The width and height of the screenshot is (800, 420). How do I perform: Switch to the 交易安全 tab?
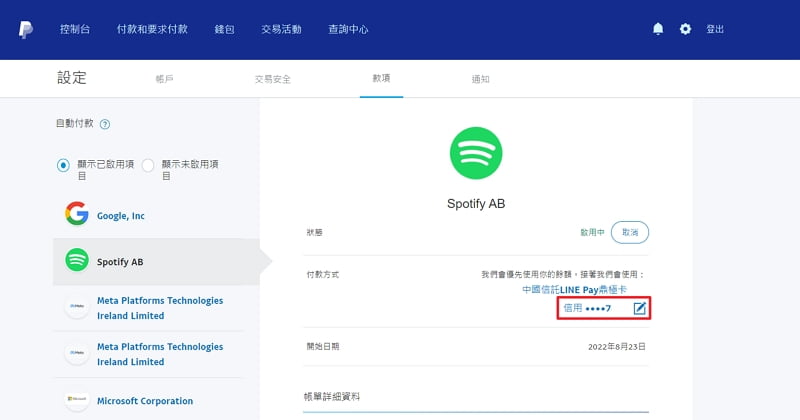point(272,79)
